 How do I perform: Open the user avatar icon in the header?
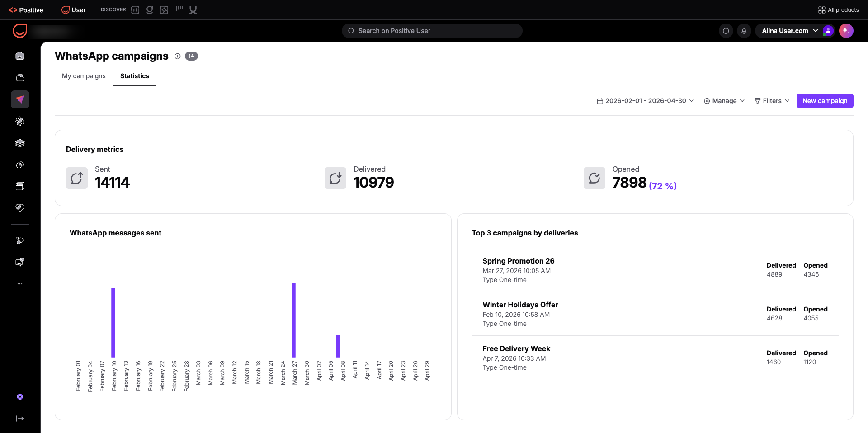pyautogui.click(x=828, y=31)
